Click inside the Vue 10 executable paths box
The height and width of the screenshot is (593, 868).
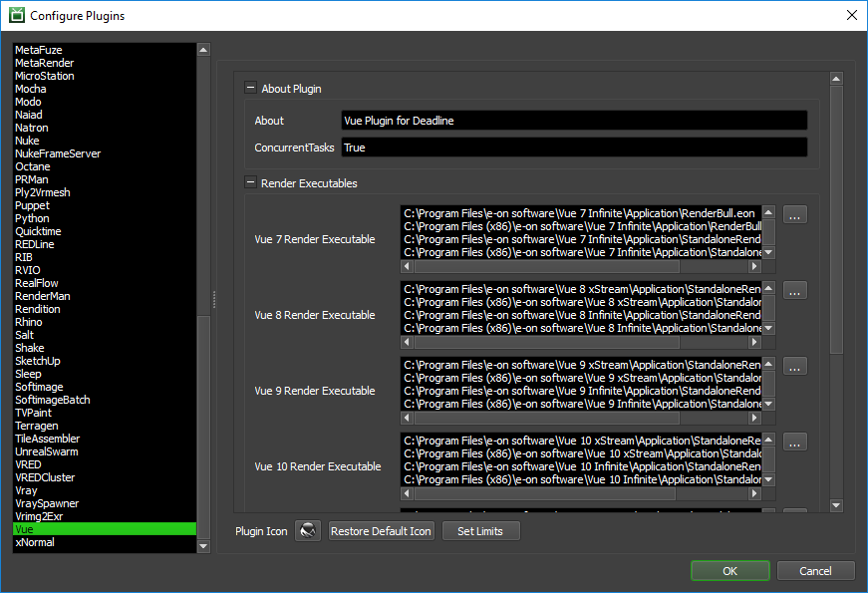[581, 460]
